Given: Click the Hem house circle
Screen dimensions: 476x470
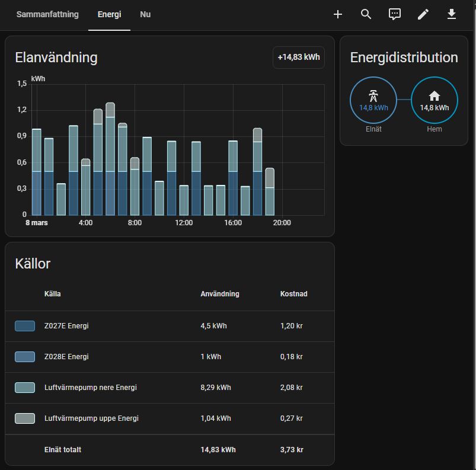Looking at the screenshot, I should [435, 100].
